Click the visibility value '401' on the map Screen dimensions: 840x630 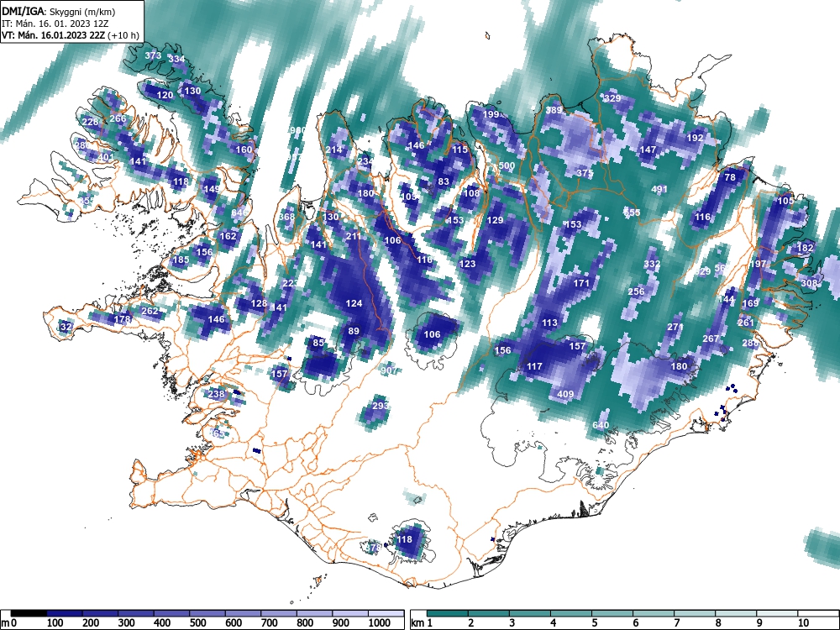pyautogui.click(x=106, y=158)
